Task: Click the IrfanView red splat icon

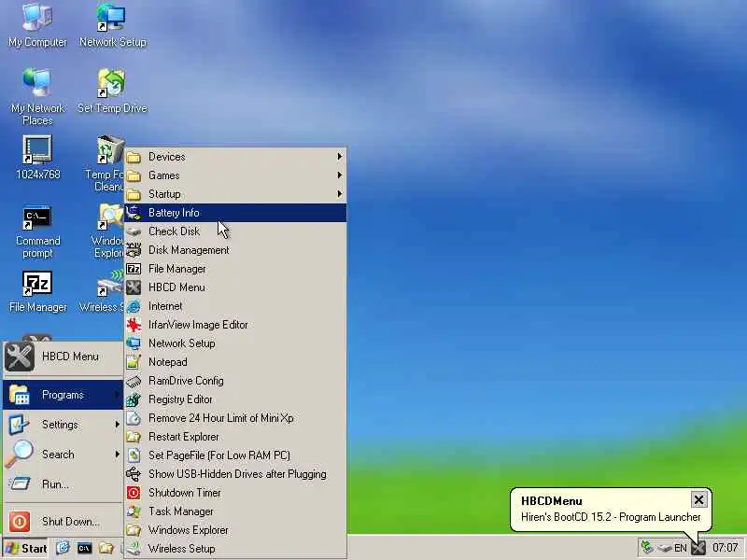Action: [x=134, y=325]
